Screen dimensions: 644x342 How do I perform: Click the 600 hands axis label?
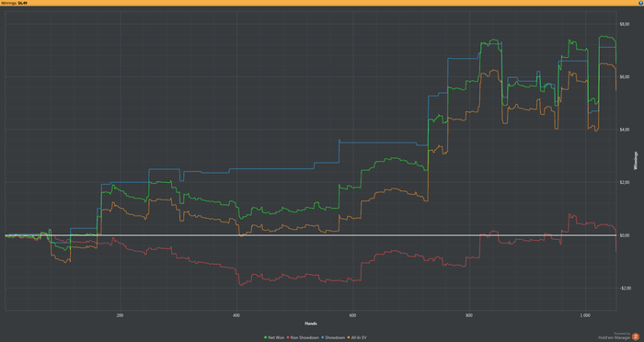(352, 315)
